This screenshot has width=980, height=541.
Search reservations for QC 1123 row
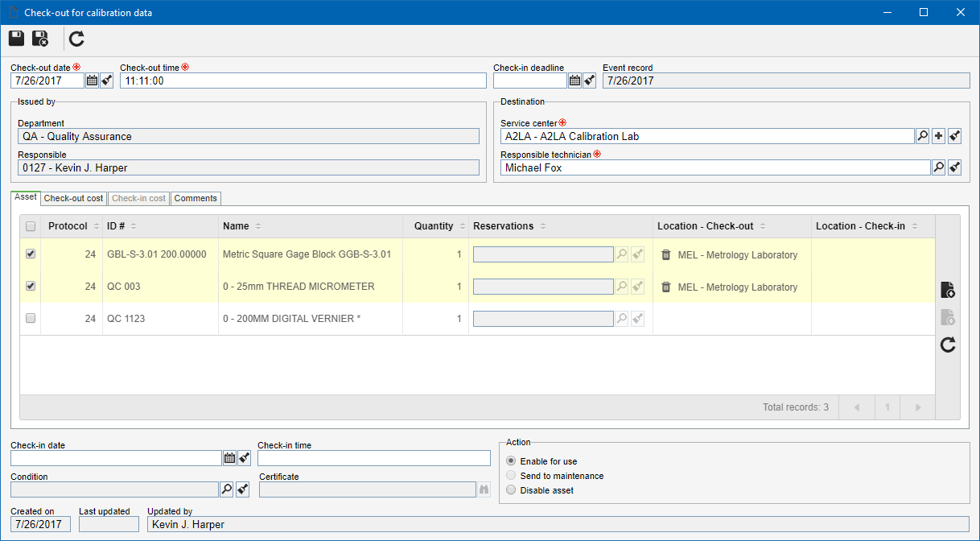[621, 319]
